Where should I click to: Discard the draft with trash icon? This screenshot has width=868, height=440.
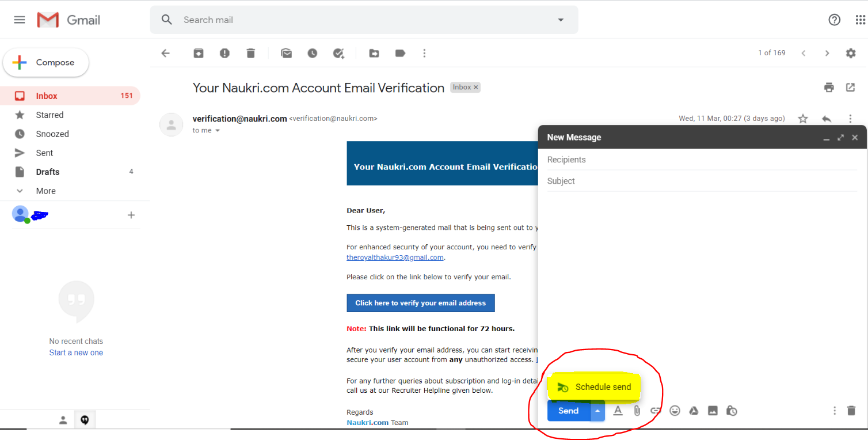coord(851,411)
